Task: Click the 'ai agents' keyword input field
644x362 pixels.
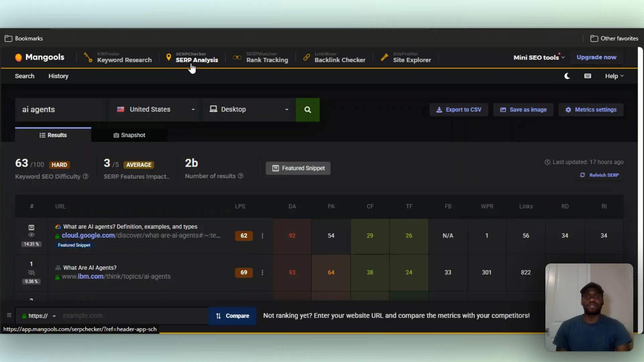Action: click(61, 110)
